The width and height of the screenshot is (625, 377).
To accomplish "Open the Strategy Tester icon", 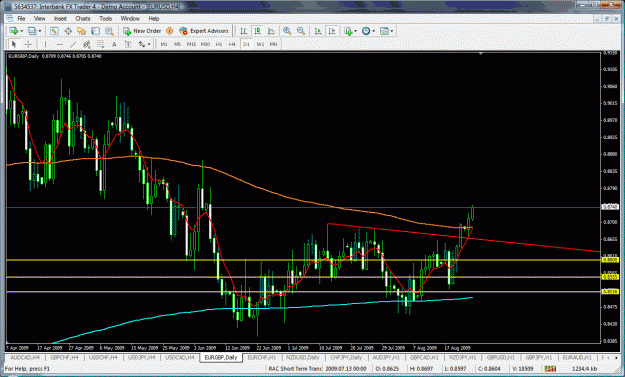I will pyautogui.click(x=109, y=31).
